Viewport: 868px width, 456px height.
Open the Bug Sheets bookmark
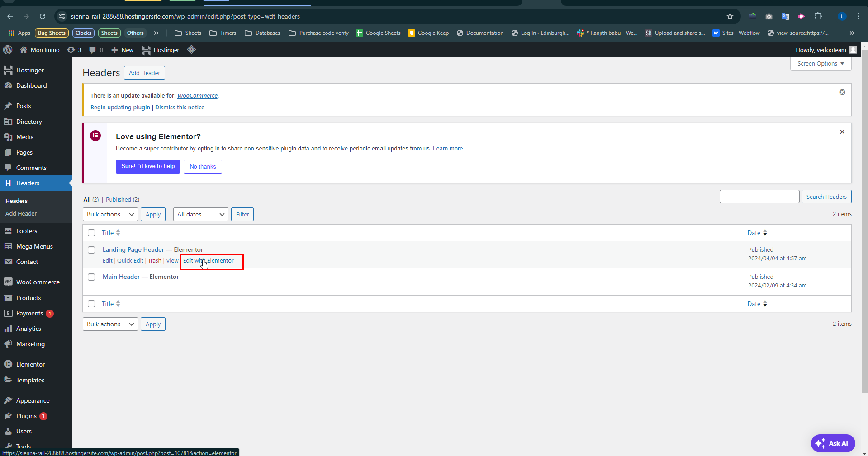tap(52, 33)
